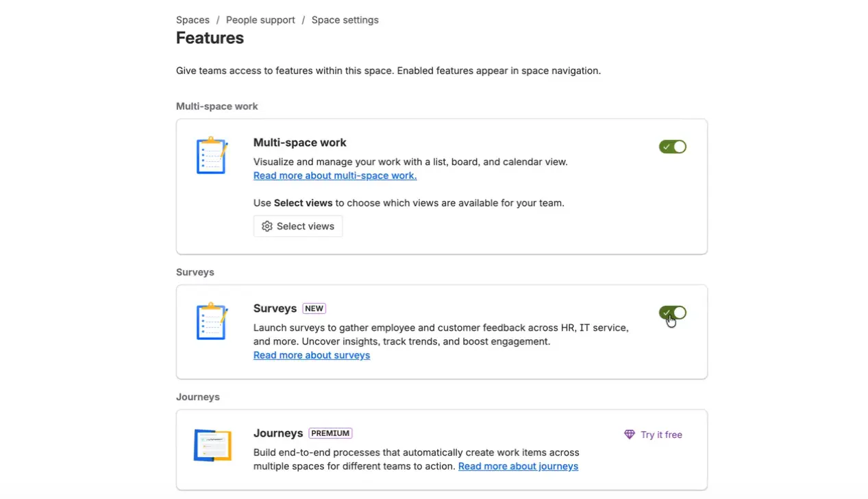Go to People support via breadcrumb
This screenshot has height=499, width=868.
coord(260,20)
